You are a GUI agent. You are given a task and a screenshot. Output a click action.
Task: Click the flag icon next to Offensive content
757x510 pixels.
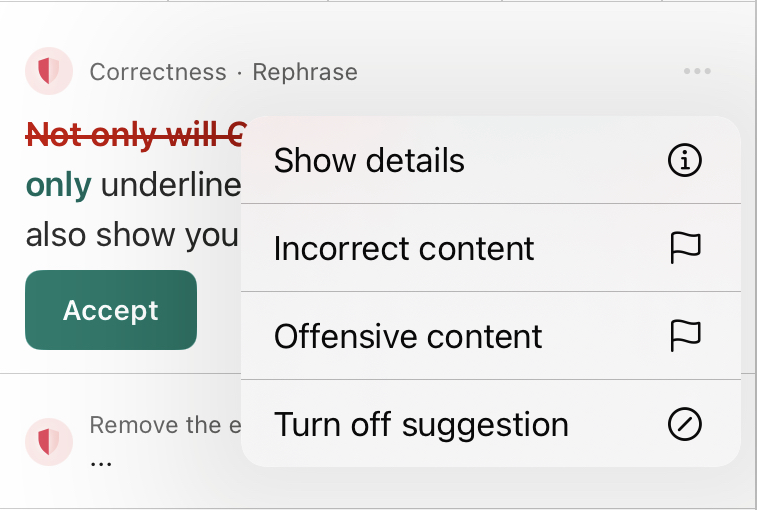[x=686, y=336]
